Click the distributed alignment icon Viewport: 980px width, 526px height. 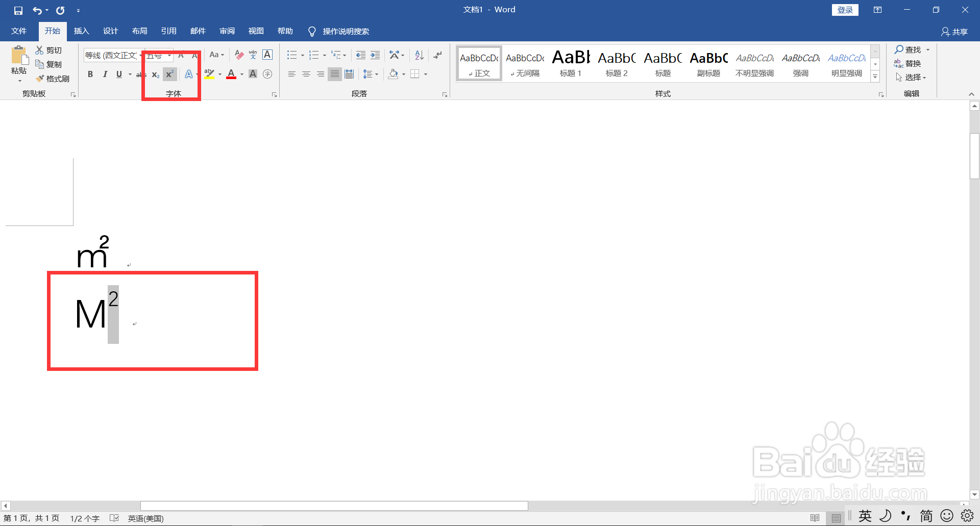pyautogui.click(x=349, y=74)
